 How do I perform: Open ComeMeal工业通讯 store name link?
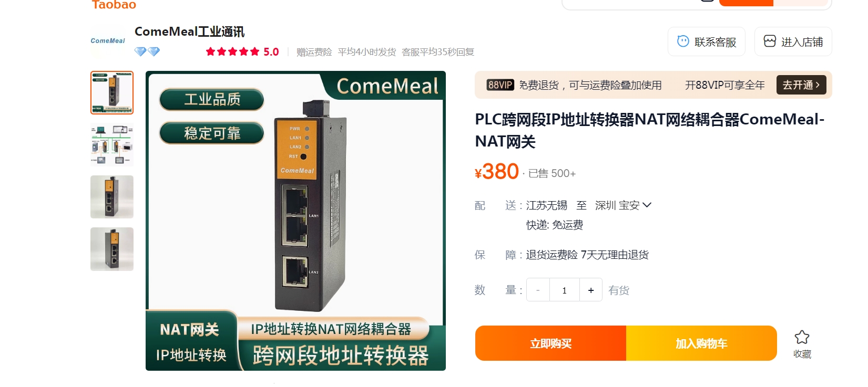(x=189, y=32)
